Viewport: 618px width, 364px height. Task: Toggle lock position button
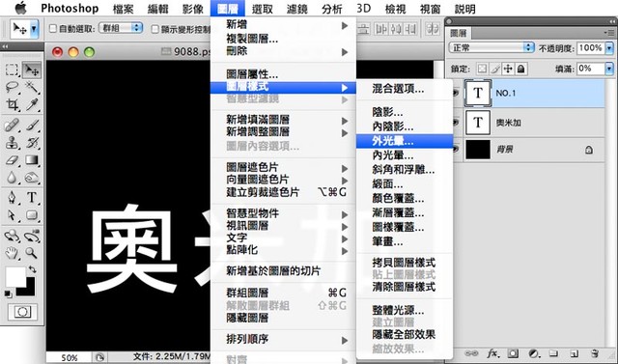pyautogui.click(x=508, y=69)
